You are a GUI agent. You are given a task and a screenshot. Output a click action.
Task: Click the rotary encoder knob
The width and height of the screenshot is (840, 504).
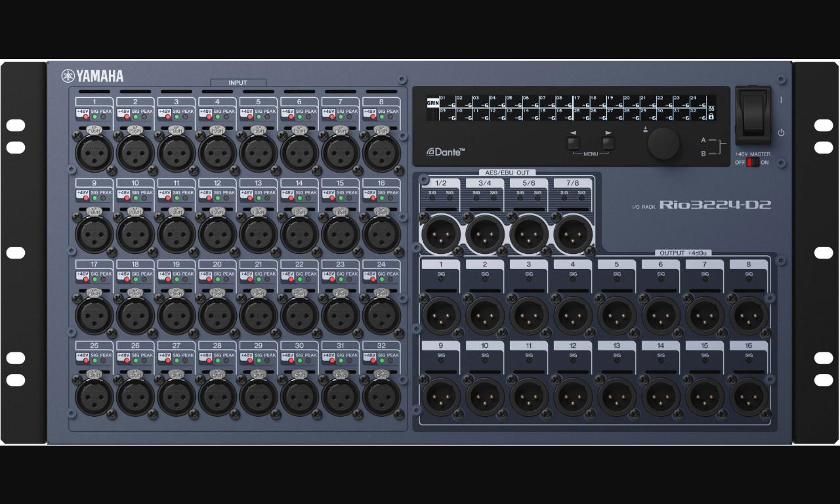tap(663, 144)
